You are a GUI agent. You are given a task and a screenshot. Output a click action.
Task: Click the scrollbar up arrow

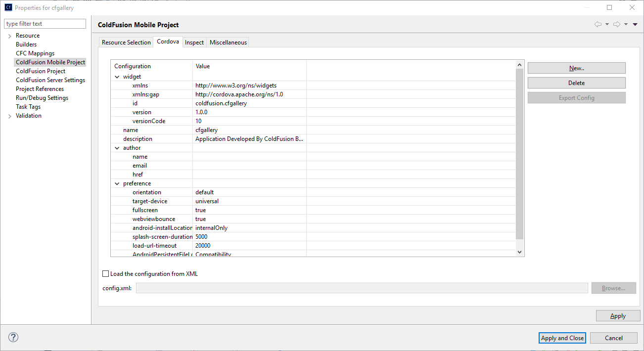[519, 65]
